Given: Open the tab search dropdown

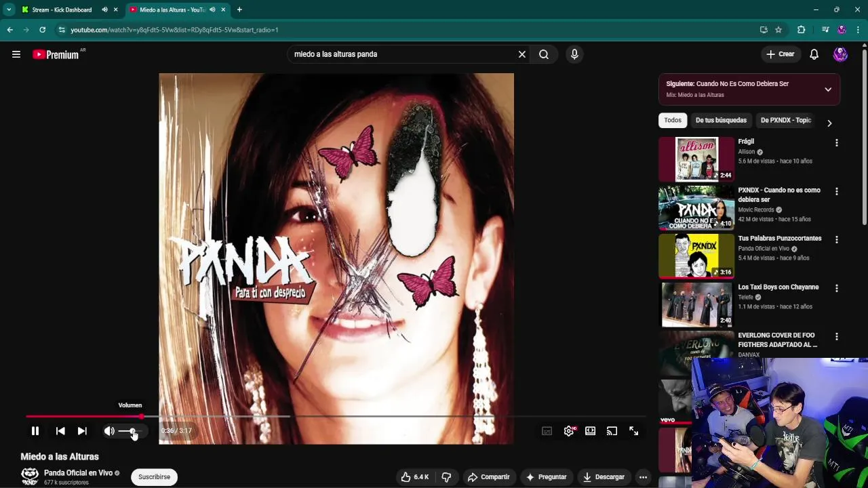Looking at the screenshot, I should click(x=9, y=10).
